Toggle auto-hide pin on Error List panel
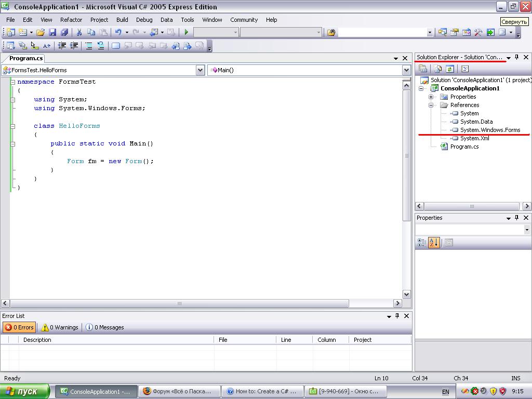Screen dimensions: 532x399 pyautogui.click(x=397, y=316)
